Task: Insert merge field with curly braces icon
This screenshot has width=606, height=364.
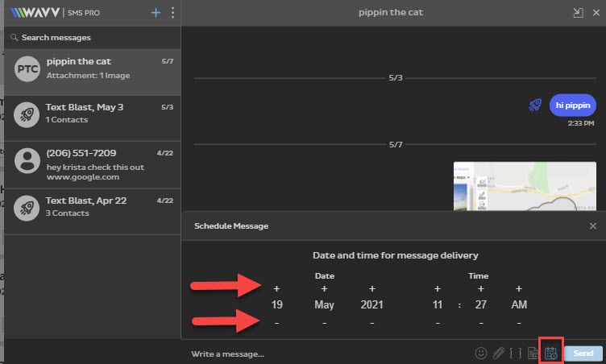Action: [516, 353]
